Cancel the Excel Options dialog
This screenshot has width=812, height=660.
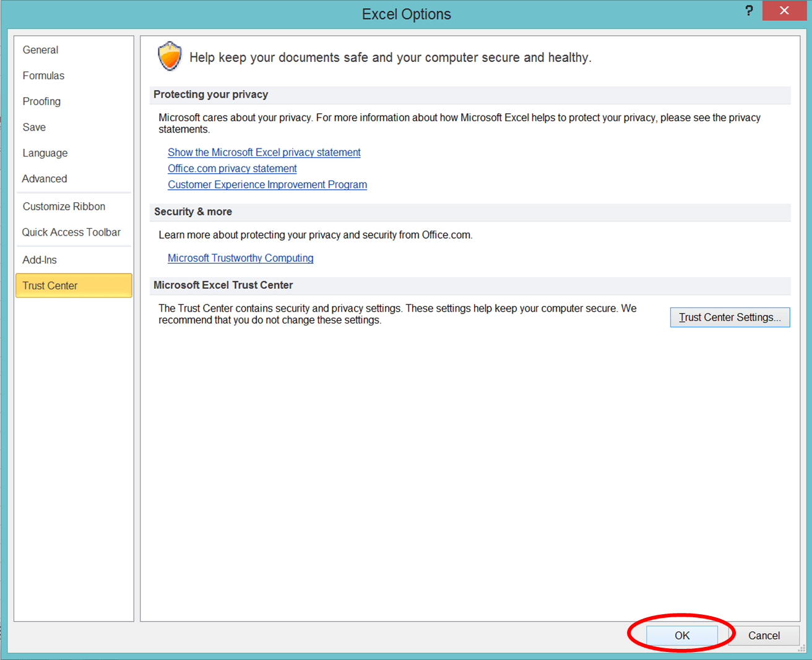tap(764, 635)
